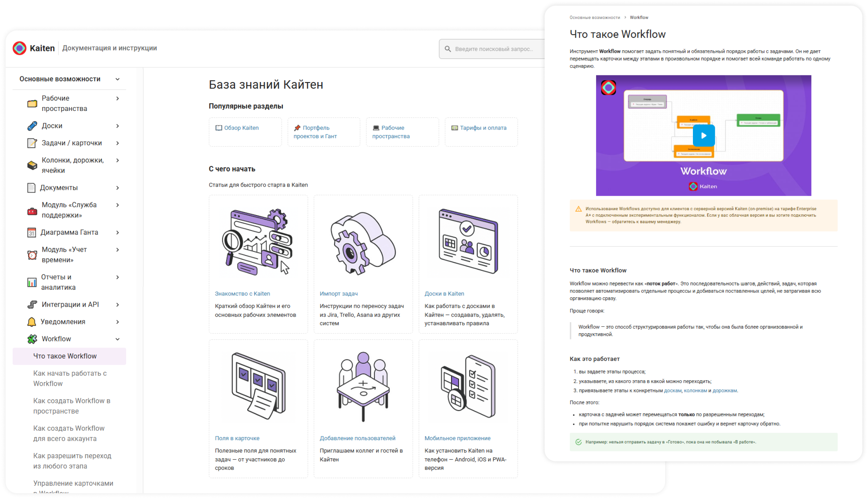Collapse the Основные возможности section
The width and height of the screenshot is (868, 499).
[118, 79]
